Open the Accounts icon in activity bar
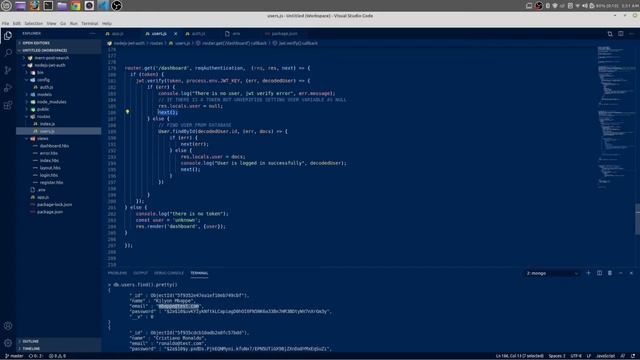Screen dimensions: 640x360 (x=8, y=326)
